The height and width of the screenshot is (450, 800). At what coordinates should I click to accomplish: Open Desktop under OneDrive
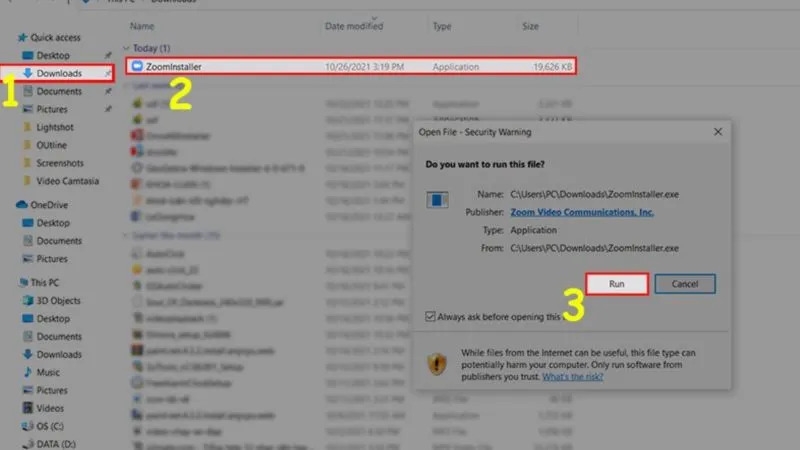click(x=53, y=223)
